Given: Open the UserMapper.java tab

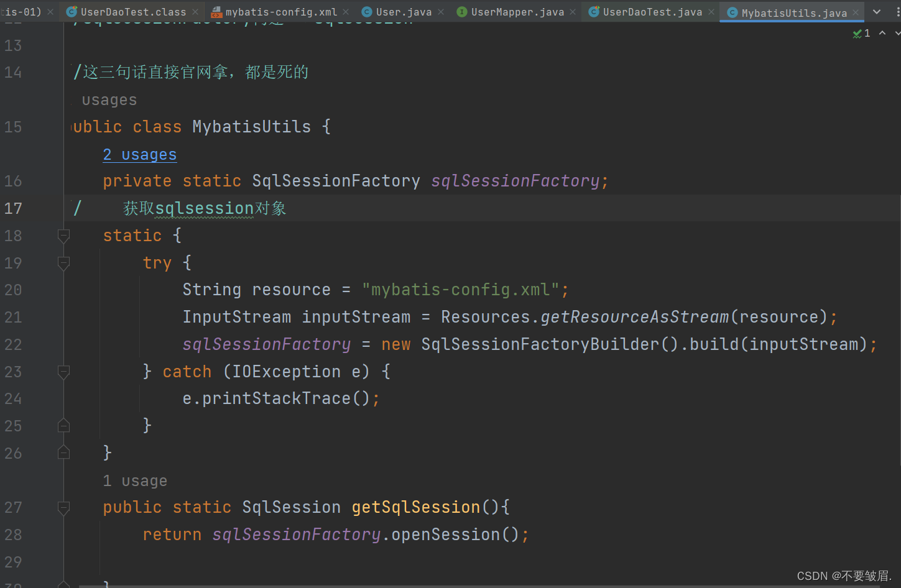Looking at the screenshot, I should click(x=517, y=12).
